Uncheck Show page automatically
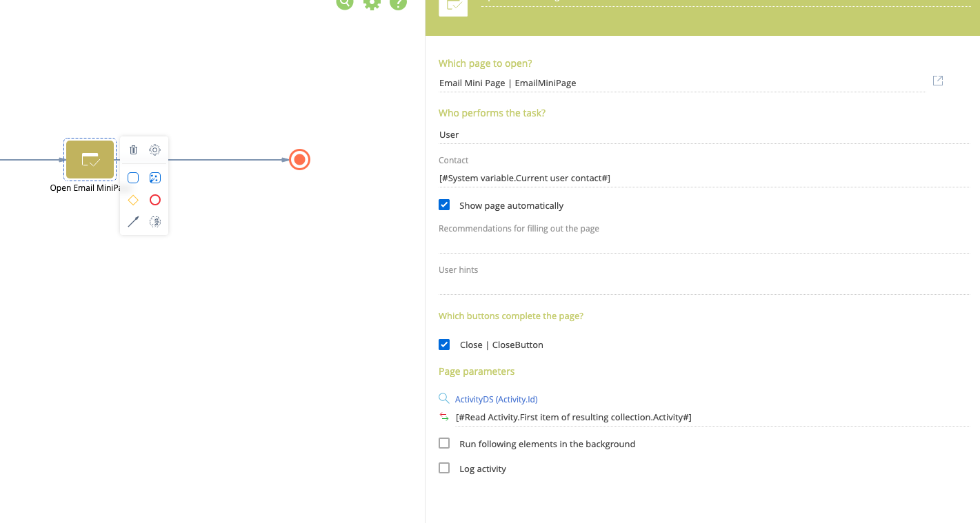The image size is (980, 523). tap(444, 205)
